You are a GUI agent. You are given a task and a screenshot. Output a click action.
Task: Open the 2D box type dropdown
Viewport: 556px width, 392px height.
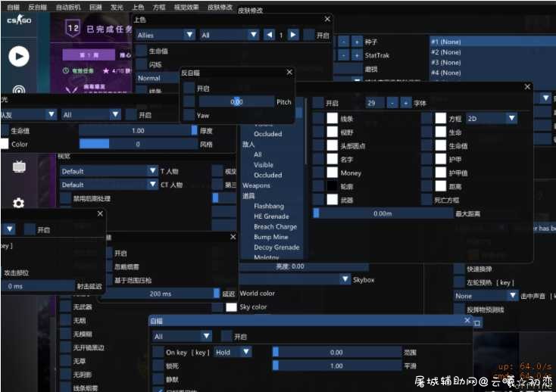point(491,119)
